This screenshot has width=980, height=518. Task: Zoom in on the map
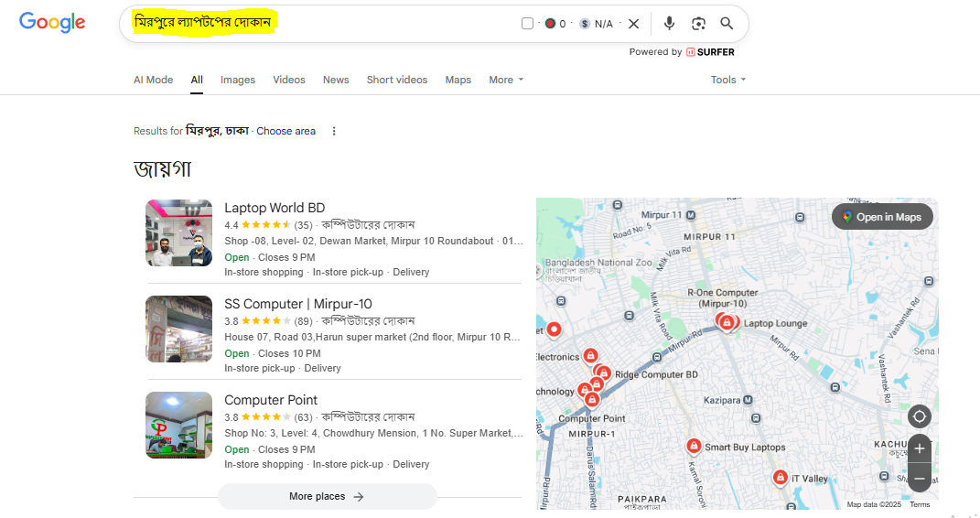[920, 448]
